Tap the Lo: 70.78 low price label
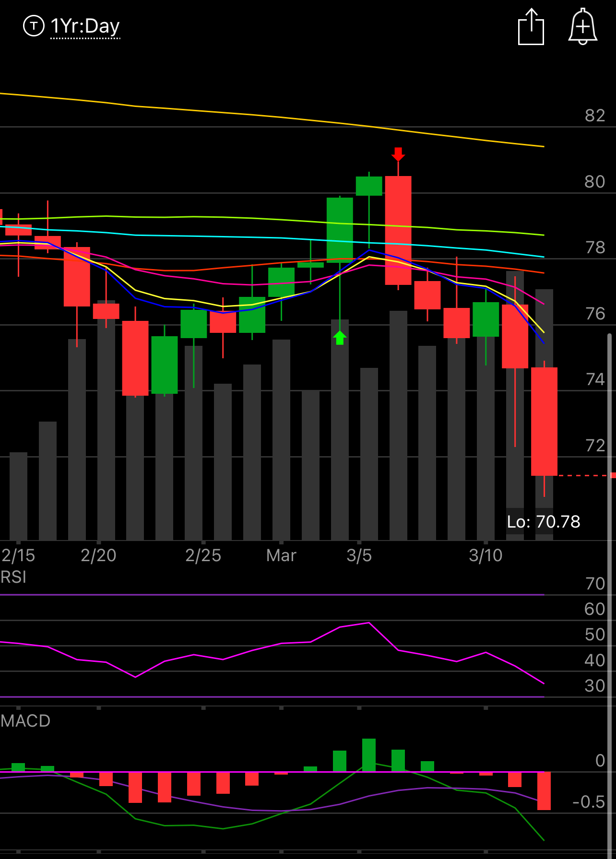Image resolution: width=616 pixels, height=859 pixels. [544, 522]
